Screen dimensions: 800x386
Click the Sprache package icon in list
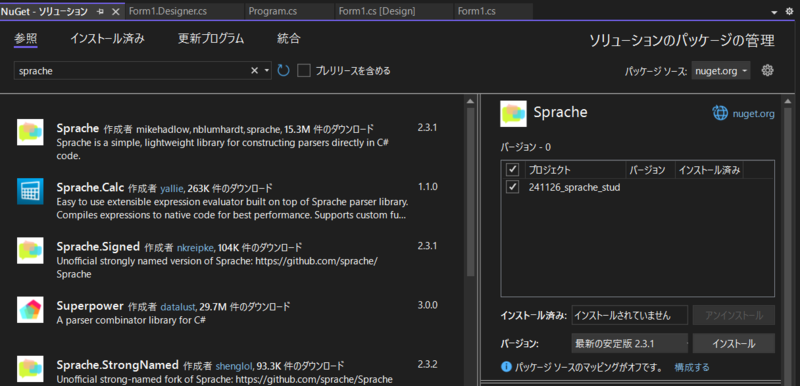pos(30,133)
